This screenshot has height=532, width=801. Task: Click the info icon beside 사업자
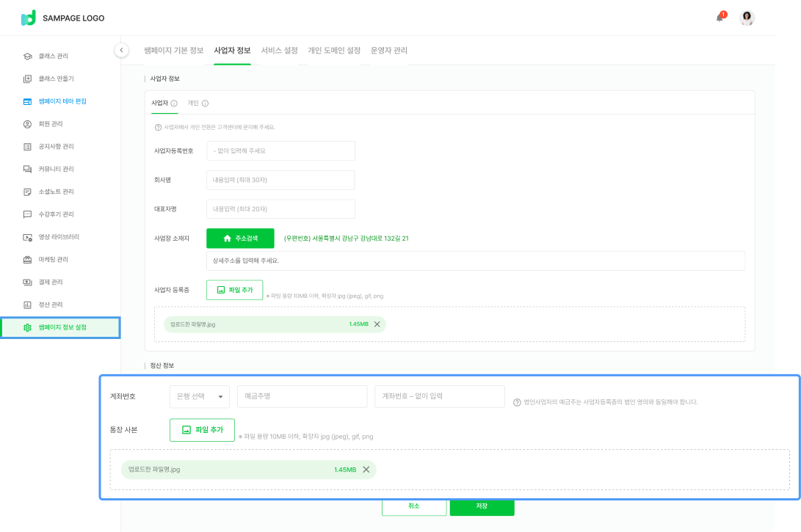174,103
